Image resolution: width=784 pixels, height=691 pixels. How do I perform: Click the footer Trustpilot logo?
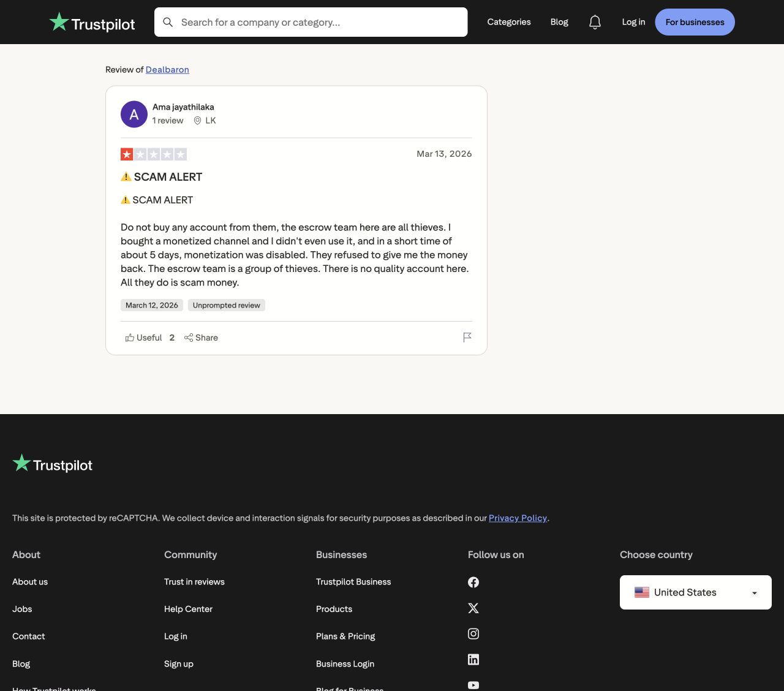coord(53,464)
